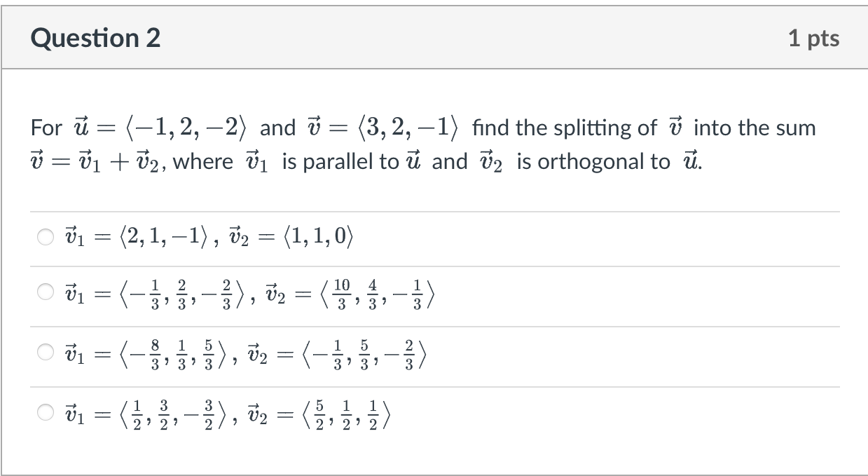Click the phrase "is orthogonal to"
Screen dimensions: 868x476
593,162
